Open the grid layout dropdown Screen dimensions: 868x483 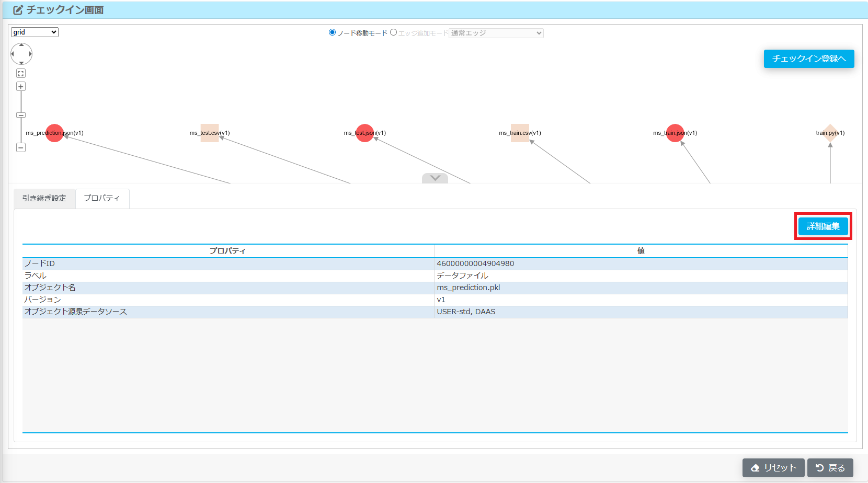tap(35, 32)
